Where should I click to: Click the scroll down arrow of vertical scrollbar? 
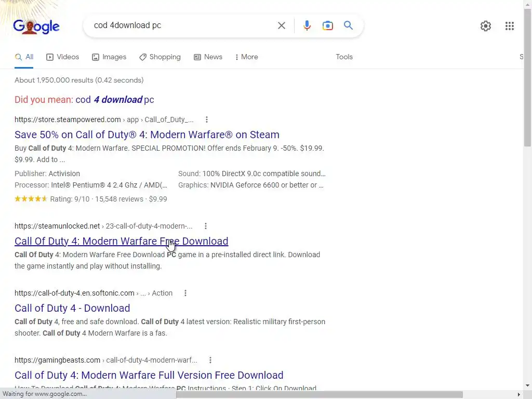tap(528, 385)
